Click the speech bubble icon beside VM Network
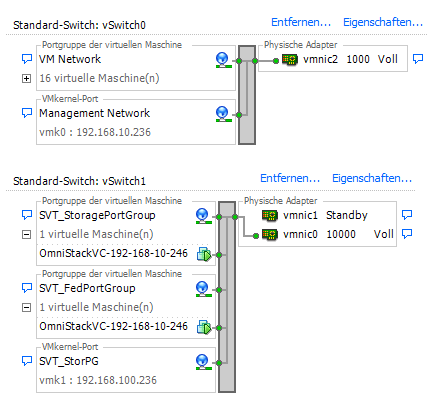The image size is (440, 403). [x=27, y=59]
